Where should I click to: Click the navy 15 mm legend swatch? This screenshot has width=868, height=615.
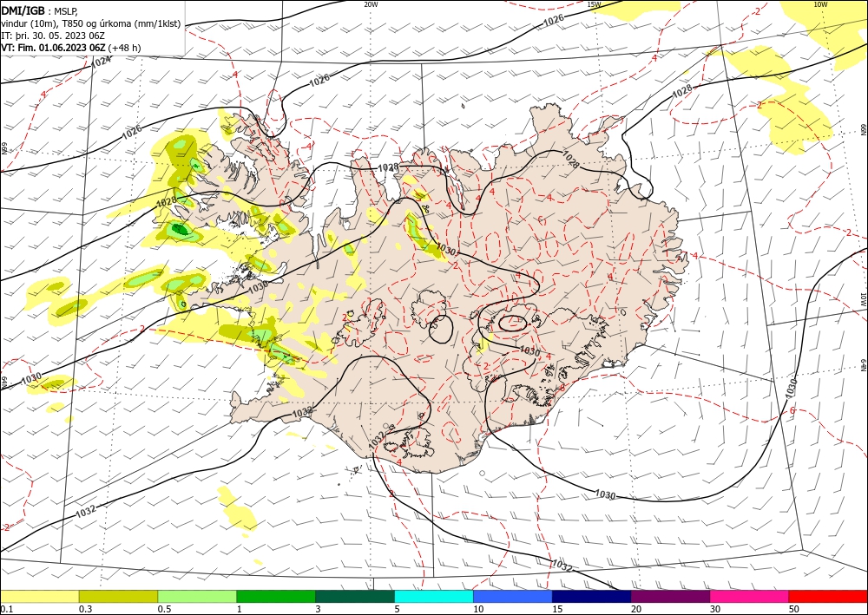click(592, 596)
